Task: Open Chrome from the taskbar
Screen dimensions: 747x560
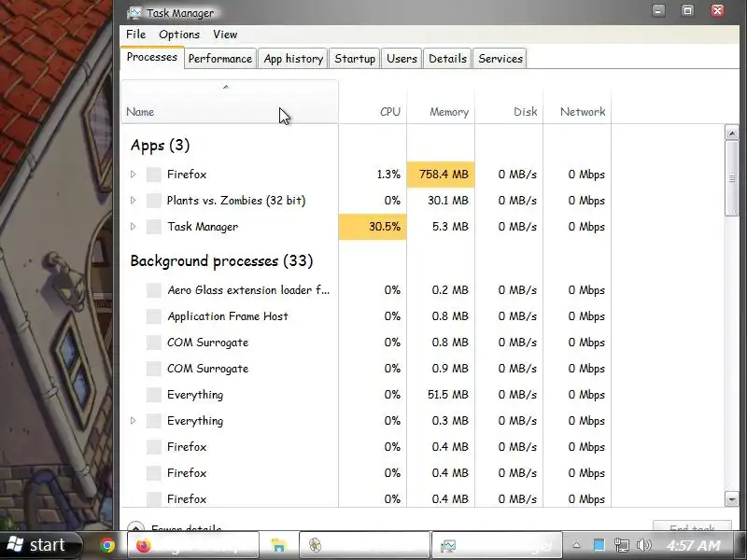Action: pyautogui.click(x=107, y=545)
